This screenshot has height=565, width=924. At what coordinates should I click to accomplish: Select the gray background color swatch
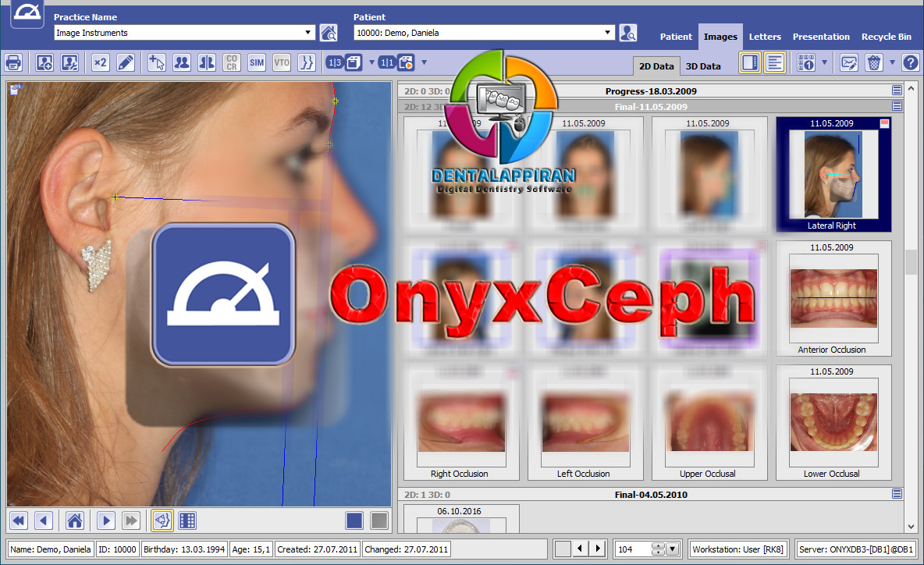click(379, 521)
